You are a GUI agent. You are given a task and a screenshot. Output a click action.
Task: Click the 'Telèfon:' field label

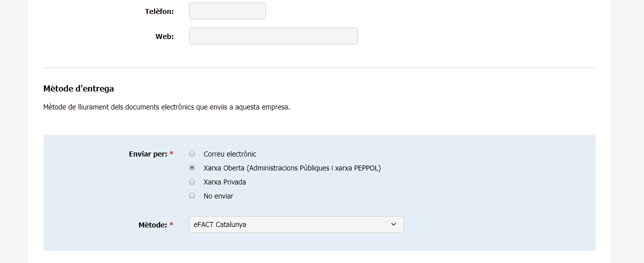pyautogui.click(x=159, y=11)
